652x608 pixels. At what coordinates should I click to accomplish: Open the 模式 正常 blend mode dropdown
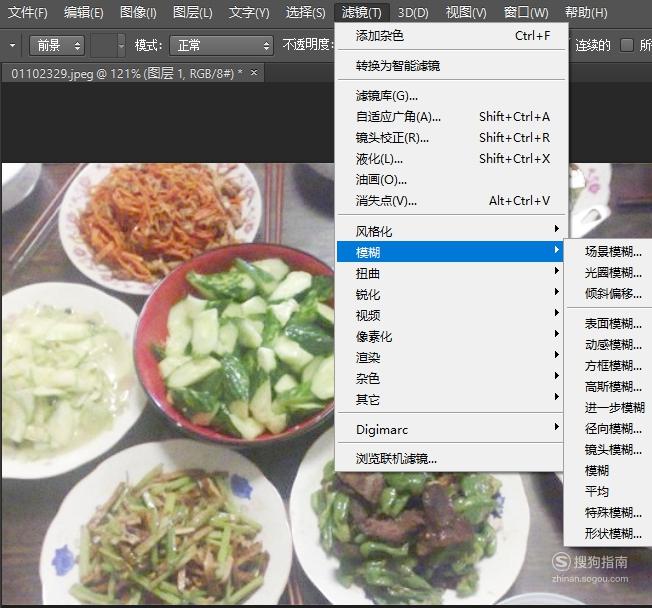point(221,45)
